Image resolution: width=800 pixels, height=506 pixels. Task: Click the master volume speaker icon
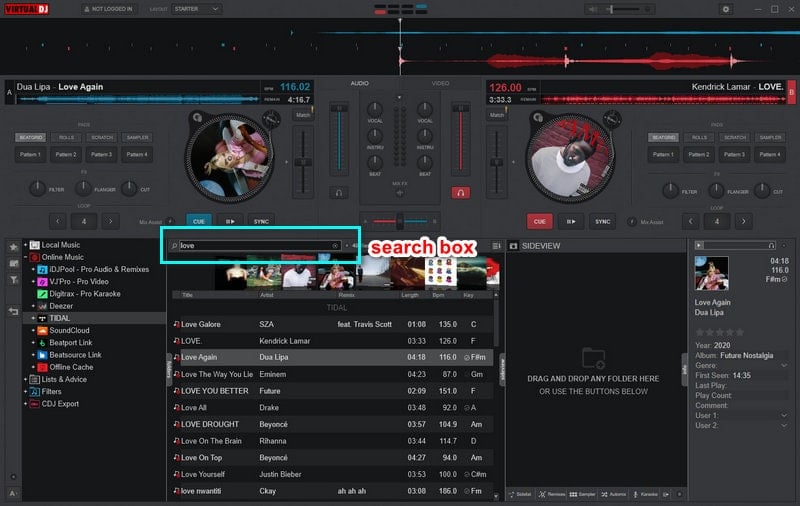point(592,9)
